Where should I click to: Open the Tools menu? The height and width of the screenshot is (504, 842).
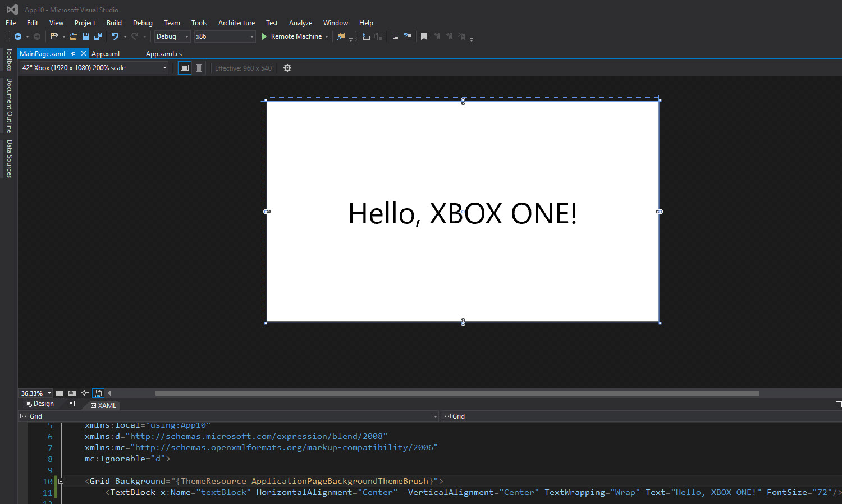pyautogui.click(x=199, y=23)
